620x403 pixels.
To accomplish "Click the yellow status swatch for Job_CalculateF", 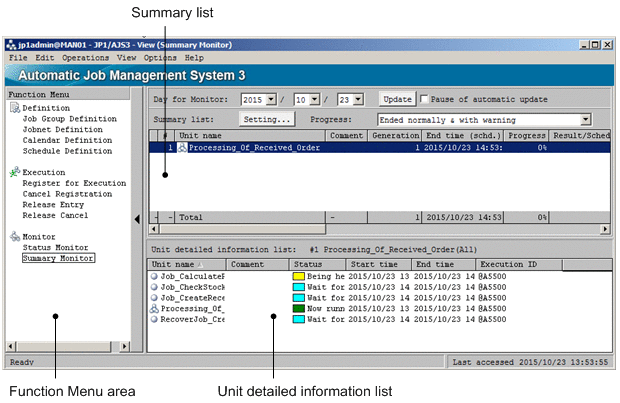I will click(x=297, y=275).
